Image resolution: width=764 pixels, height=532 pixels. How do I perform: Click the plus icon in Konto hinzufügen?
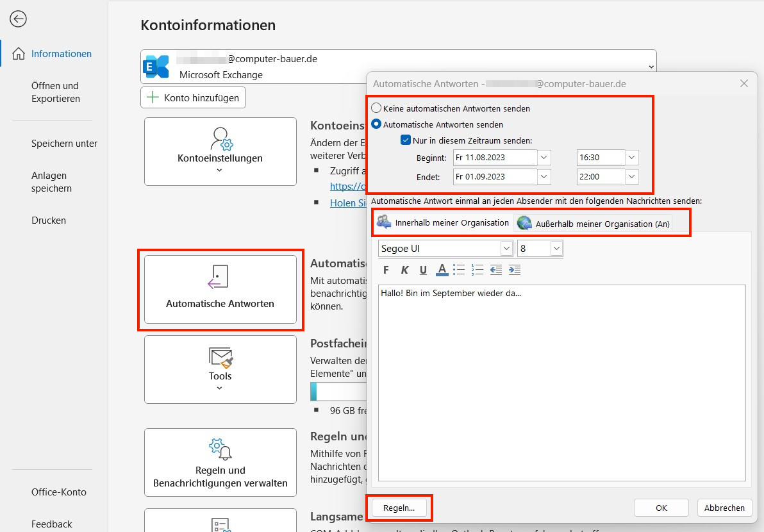(x=153, y=97)
